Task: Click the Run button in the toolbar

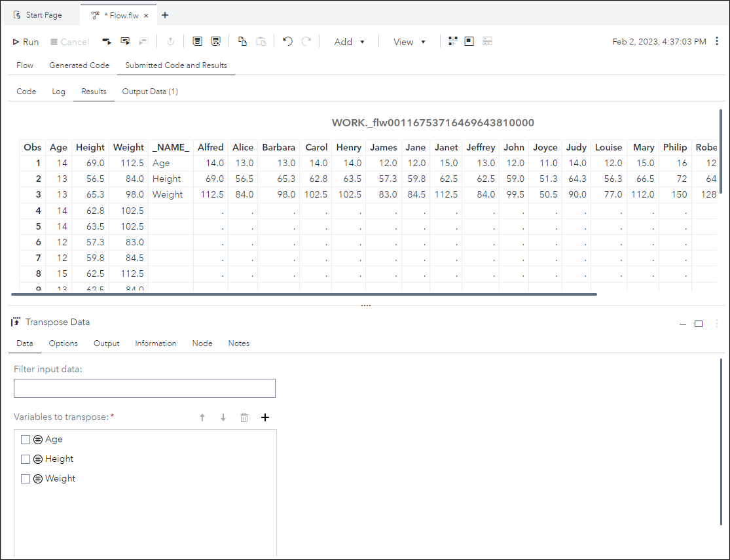Action: pos(26,42)
